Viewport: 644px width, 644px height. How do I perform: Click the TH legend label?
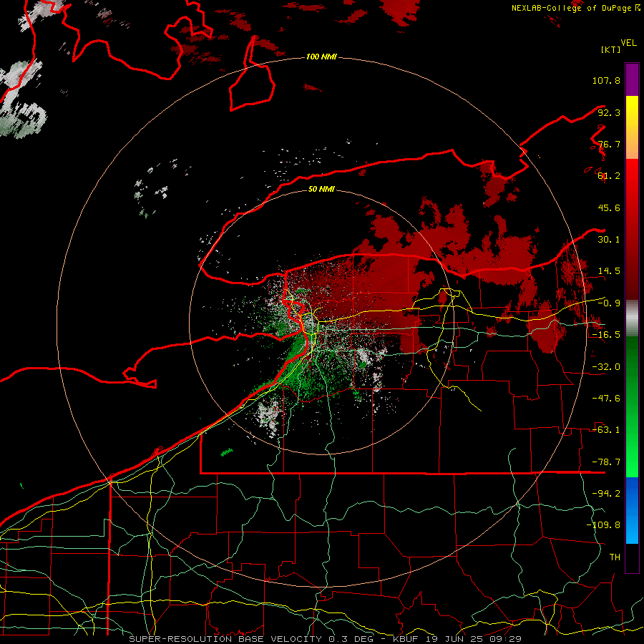pyautogui.click(x=615, y=557)
